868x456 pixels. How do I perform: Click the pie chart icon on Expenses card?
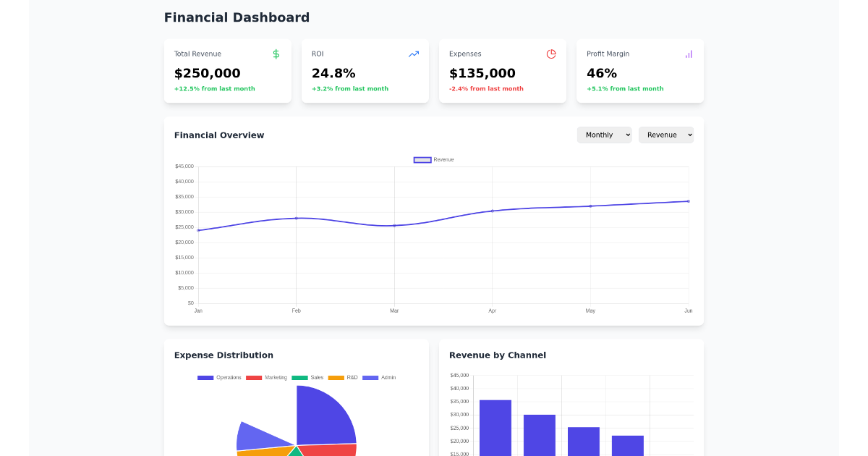click(551, 54)
